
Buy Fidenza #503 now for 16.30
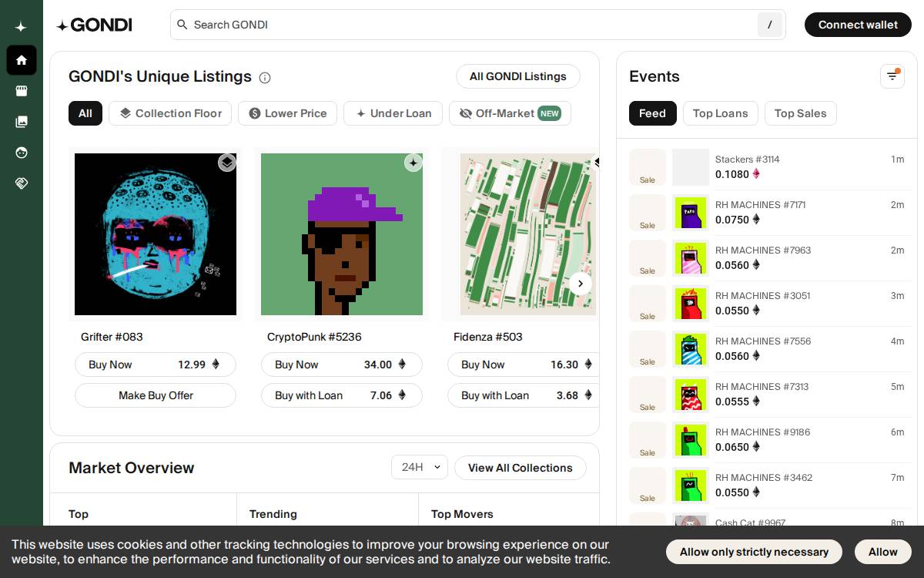pos(523,365)
